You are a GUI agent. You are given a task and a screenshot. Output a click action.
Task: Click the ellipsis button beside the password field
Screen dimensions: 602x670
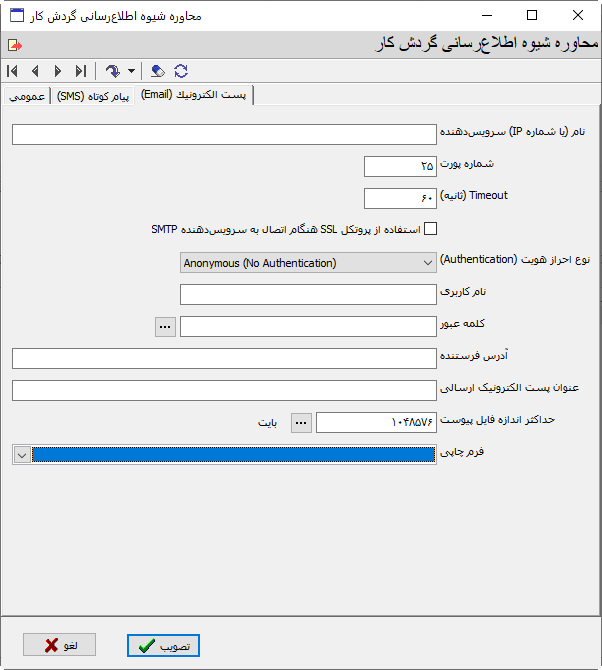pyautogui.click(x=165, y=326)
